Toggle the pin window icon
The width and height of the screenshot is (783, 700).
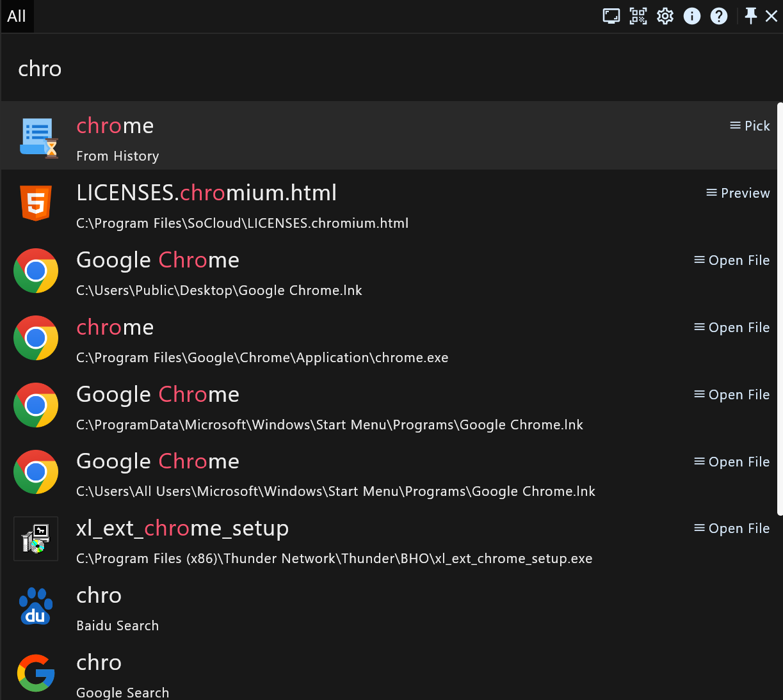click(x=751, y=16)
